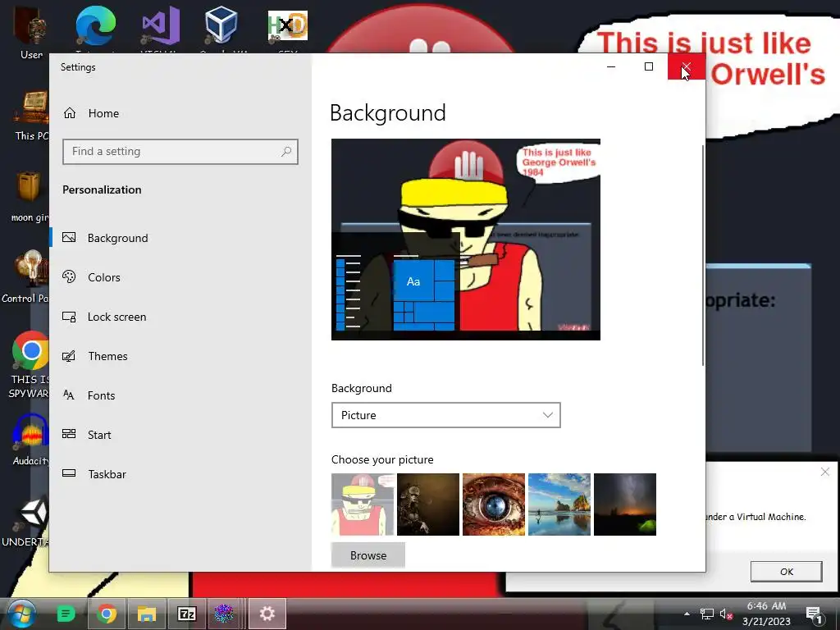Go to Settings Home

click(x=91, y=113)
